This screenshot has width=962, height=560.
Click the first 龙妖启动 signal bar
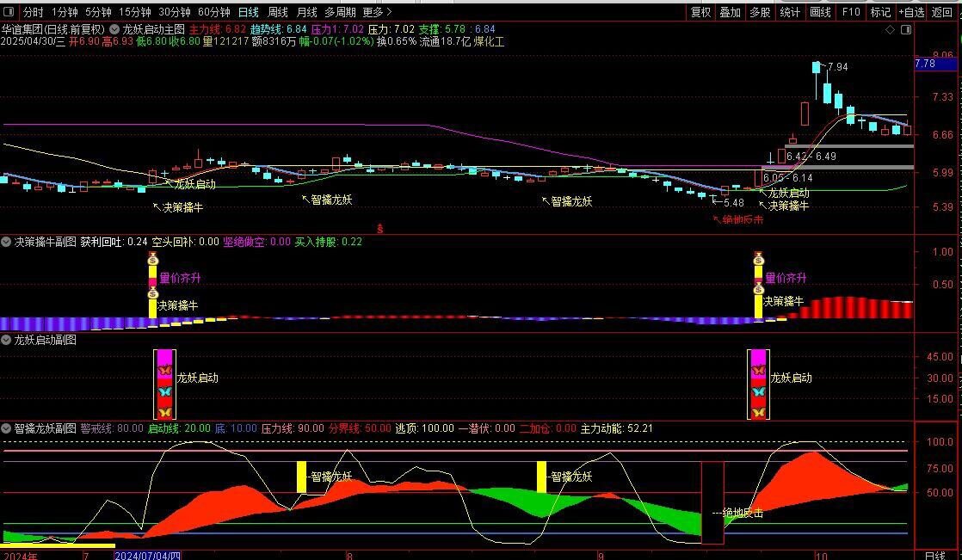[164, 385]
